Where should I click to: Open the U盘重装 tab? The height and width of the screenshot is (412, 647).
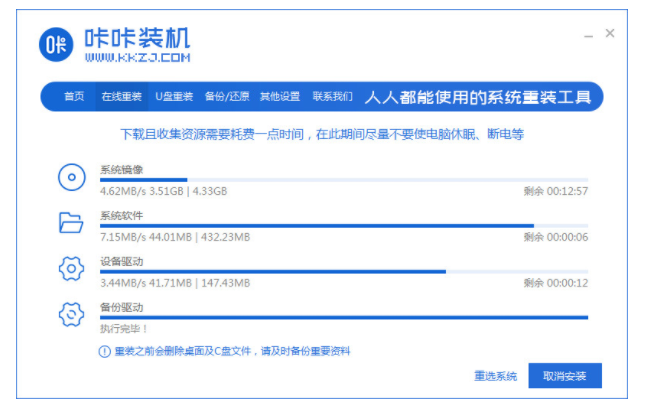point(173,97)
